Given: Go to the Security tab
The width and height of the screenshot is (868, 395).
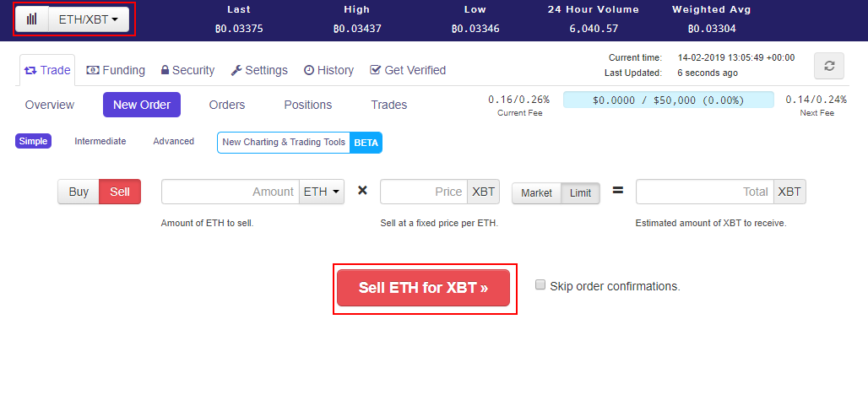Looking at the screenshot, I should point(187,70).
